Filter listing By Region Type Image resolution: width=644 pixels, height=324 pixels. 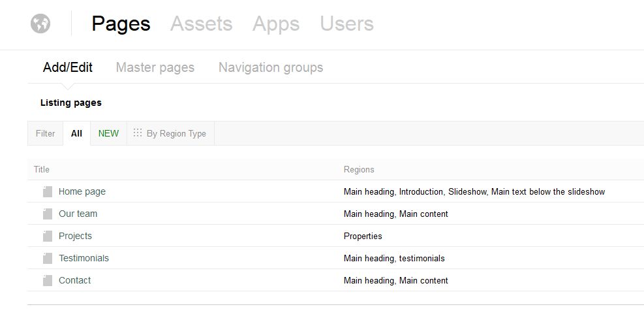(x=170, y=133)
